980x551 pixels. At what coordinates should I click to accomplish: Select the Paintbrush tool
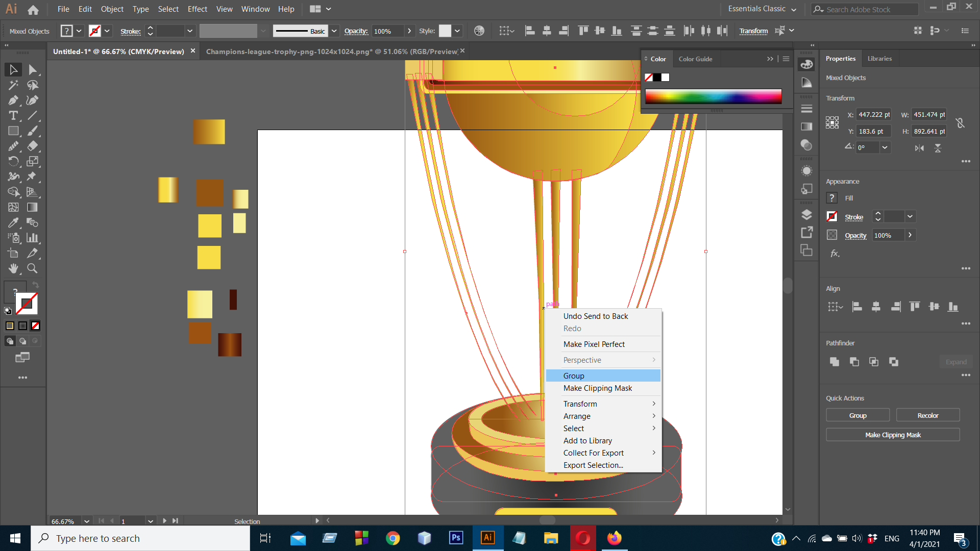pyautogui.click(x=33, y=131)
